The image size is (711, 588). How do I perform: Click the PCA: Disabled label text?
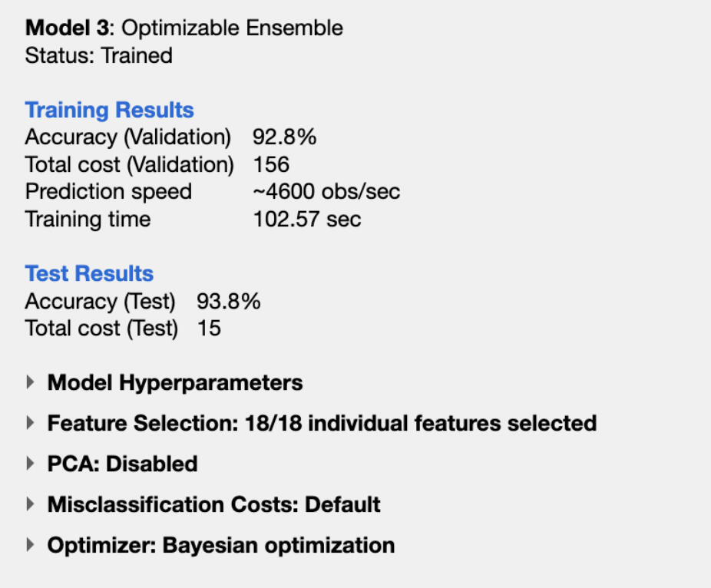[122, 464]
